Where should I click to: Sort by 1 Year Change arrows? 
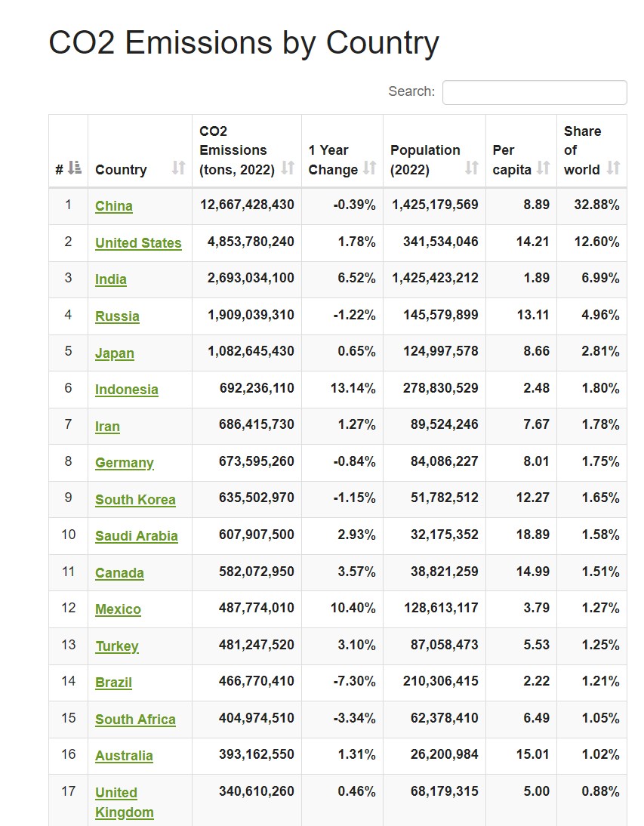point(369,168)
